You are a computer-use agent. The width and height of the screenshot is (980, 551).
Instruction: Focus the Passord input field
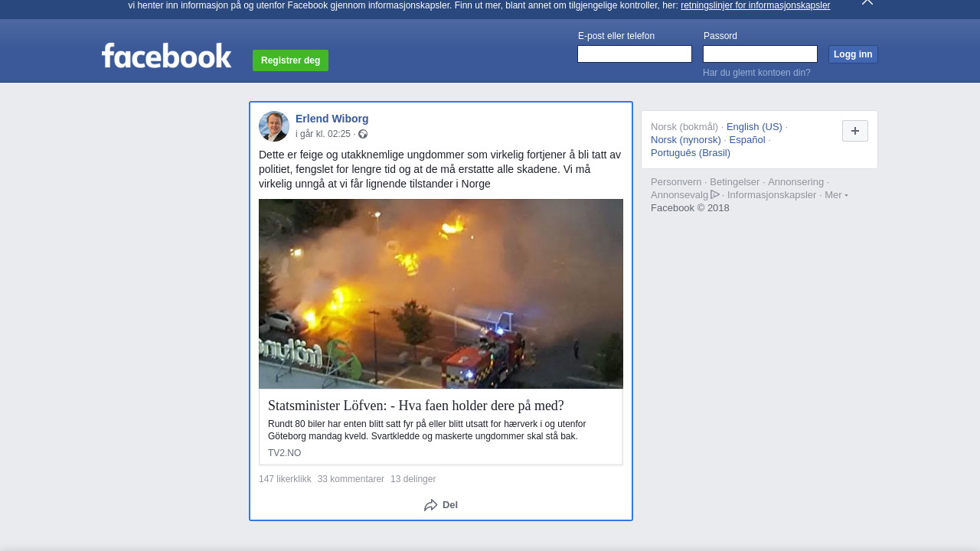pos(760,54)
